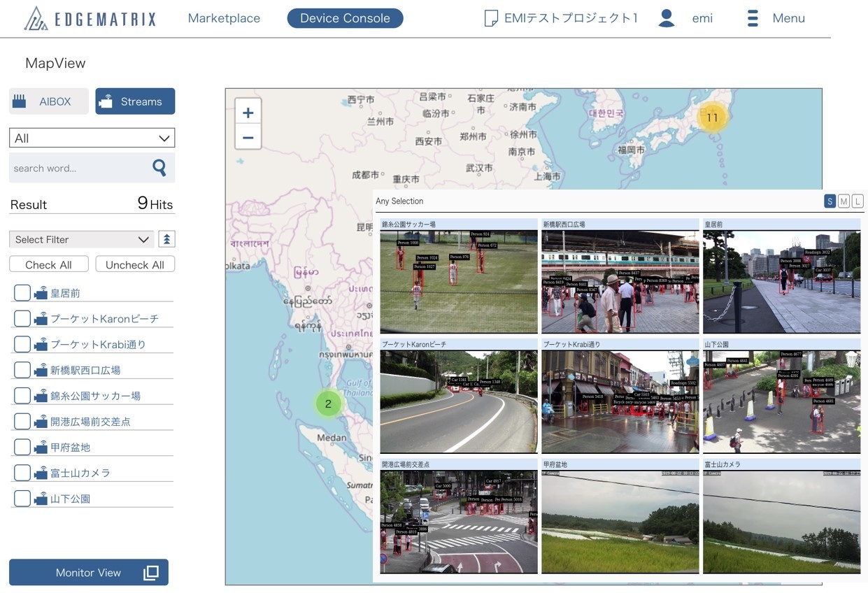Click the search magnifier icon
The image size is (868, 593).
tap(159, 167)
